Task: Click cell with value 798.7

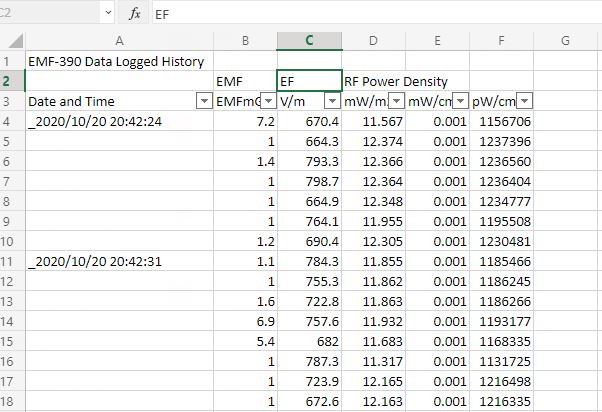Action: pyautogui.click(x=309, y=181)
